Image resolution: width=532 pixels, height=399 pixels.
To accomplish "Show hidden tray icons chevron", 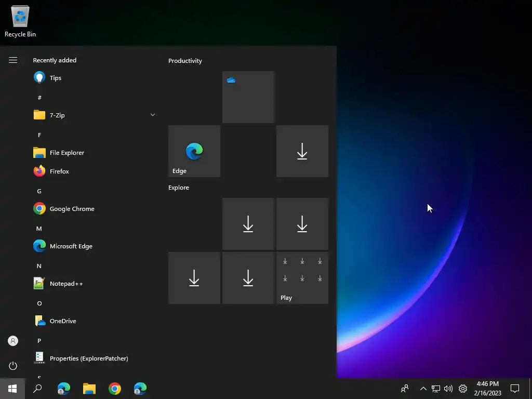I will point(423,389).
